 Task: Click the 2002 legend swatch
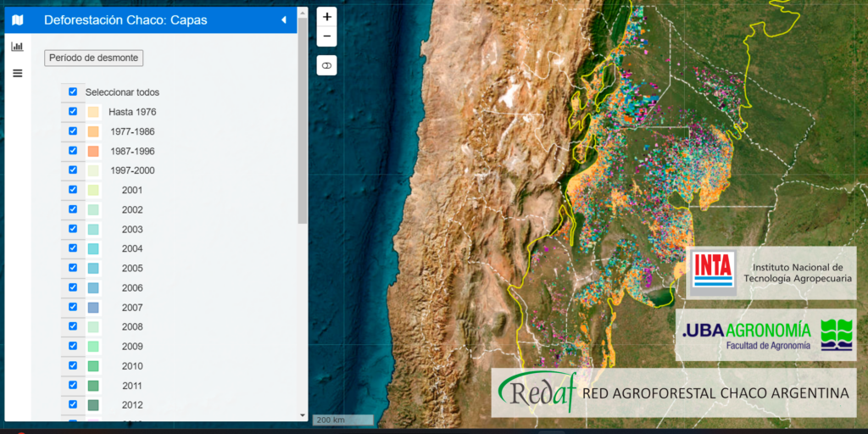[93, 210]
